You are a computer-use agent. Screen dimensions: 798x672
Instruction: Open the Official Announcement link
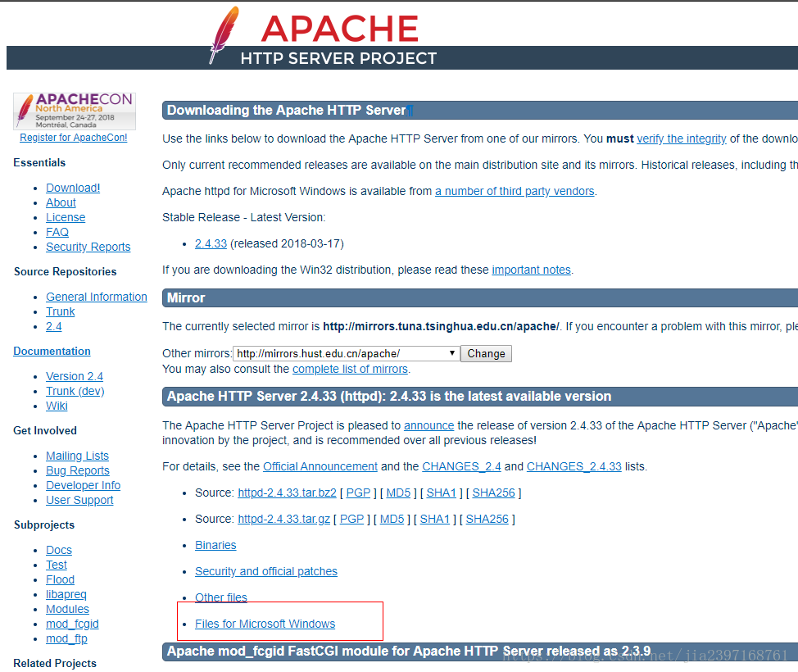point(320,467)
